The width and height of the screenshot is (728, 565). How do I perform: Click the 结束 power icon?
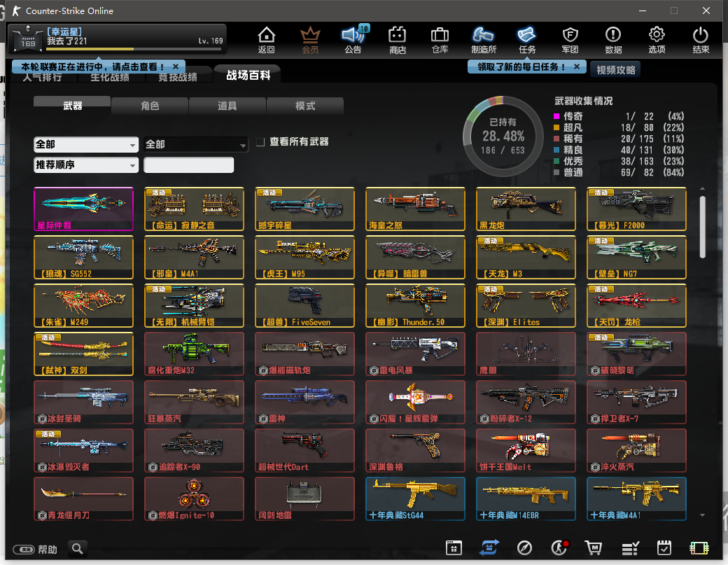[701, 40]
